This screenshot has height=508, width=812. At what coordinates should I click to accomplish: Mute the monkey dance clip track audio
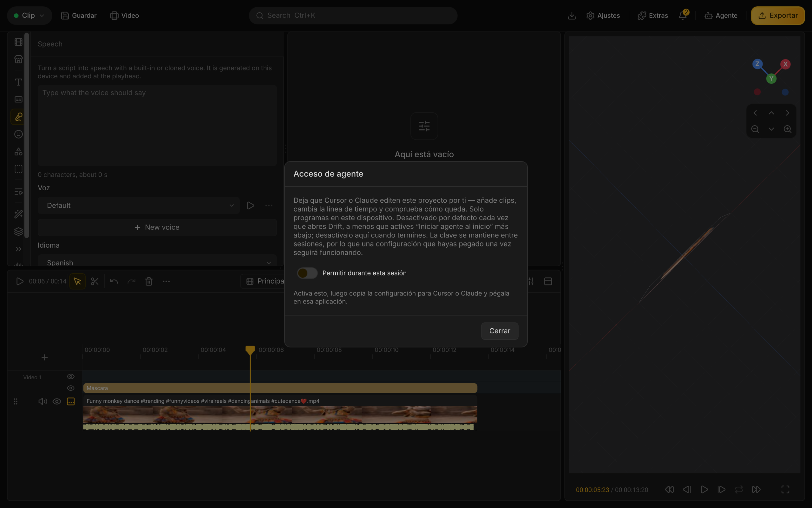click(x=43, y=401)
